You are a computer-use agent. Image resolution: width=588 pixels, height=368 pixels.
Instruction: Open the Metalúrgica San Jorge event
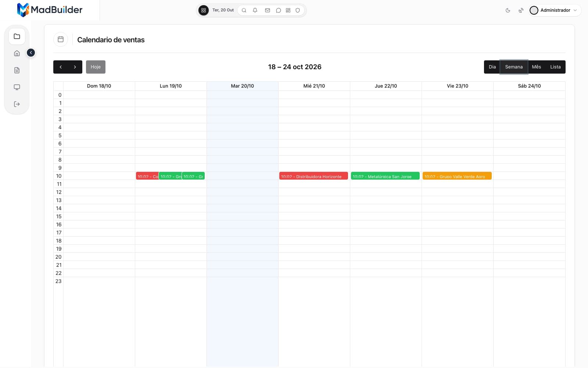click(385, 176)
